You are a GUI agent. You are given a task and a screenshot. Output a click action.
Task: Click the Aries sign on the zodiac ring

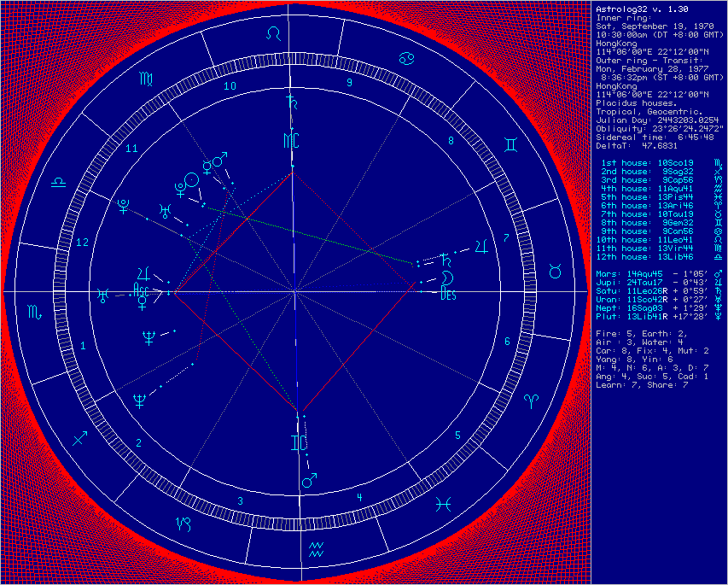[x=532, y=400]
